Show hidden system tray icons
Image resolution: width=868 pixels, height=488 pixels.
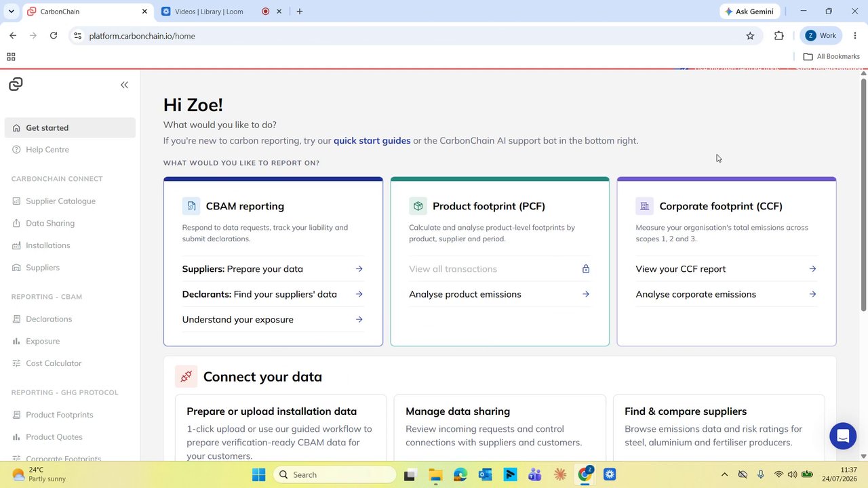[724, 474]
